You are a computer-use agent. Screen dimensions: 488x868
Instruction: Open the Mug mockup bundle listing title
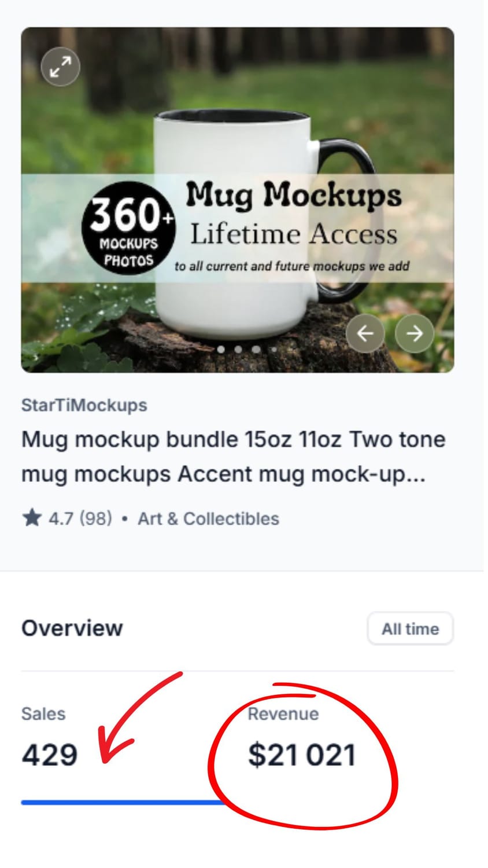tap(234, 457)
